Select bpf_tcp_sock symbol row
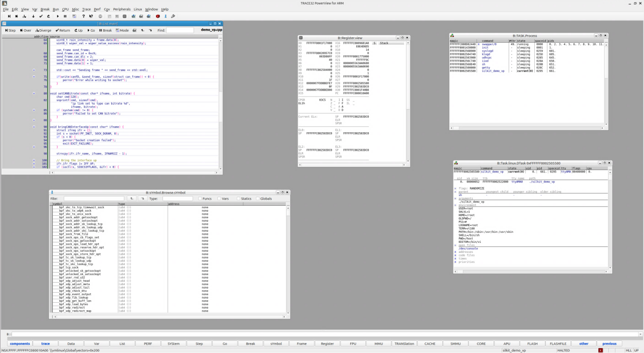This screenshot has width=644, height=353. click(169, 267)
